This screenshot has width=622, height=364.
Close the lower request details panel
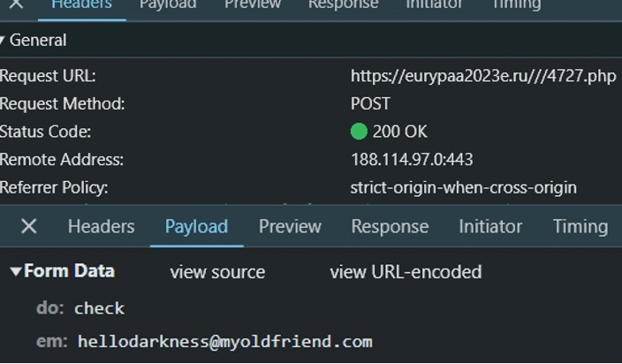coord(28,226)
